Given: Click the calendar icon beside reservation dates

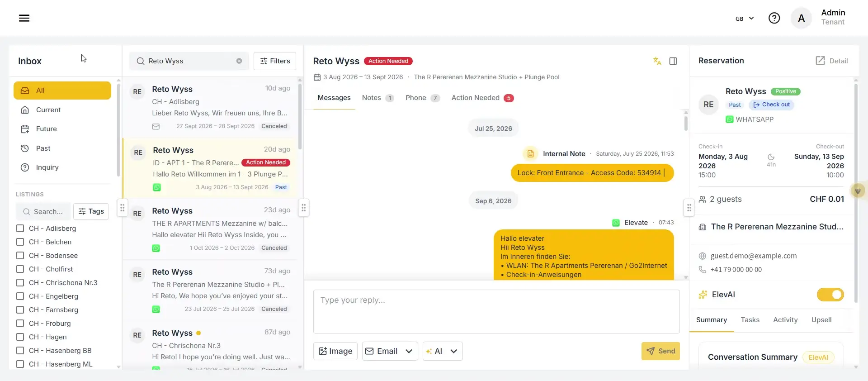Looking at the screenshot, I should (317, 77).
